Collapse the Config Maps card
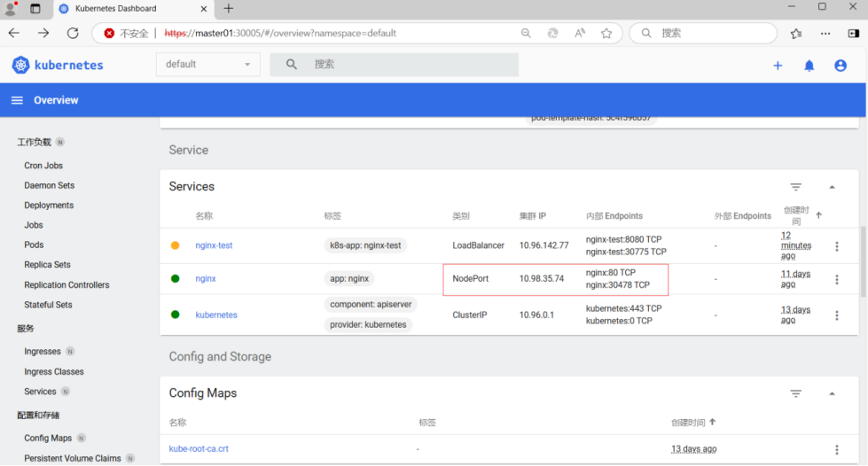Screen dimensions: 868x466 832,393
